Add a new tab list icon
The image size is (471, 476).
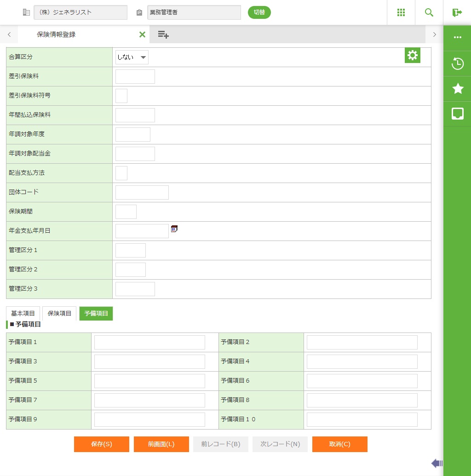tap(163, 34)
